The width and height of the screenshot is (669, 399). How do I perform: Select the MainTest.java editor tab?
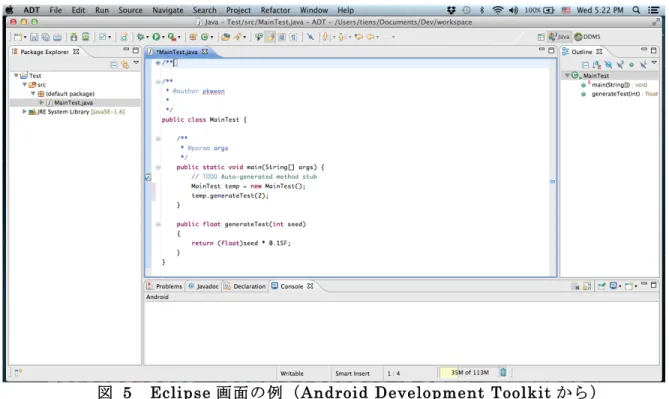177,52
